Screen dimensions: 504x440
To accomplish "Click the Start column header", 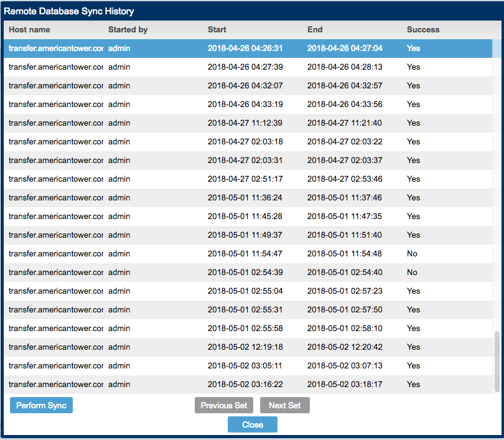I will click(217, 30).
